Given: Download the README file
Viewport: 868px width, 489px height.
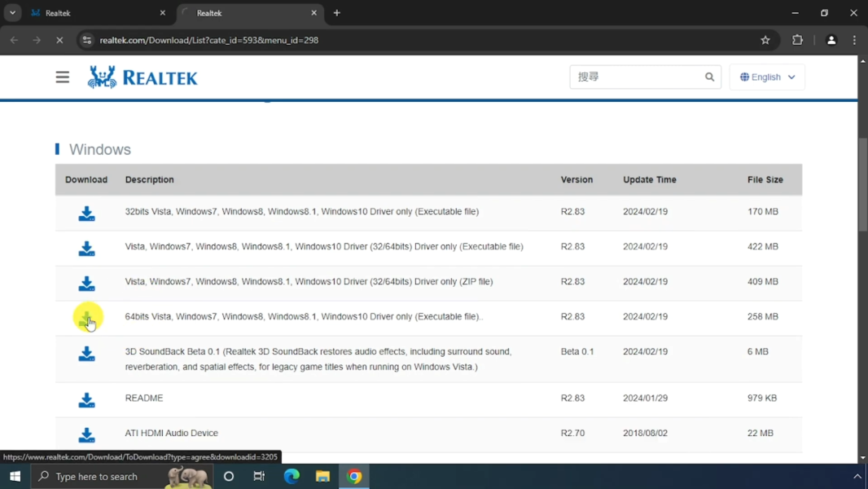Looking at the screenshot, I should (x=86, y=400).
